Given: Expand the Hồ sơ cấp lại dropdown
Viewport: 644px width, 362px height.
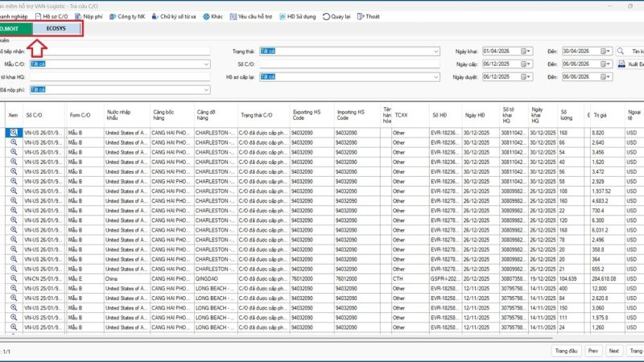Looking at the screenshot, I should click(x=436, y=76).
